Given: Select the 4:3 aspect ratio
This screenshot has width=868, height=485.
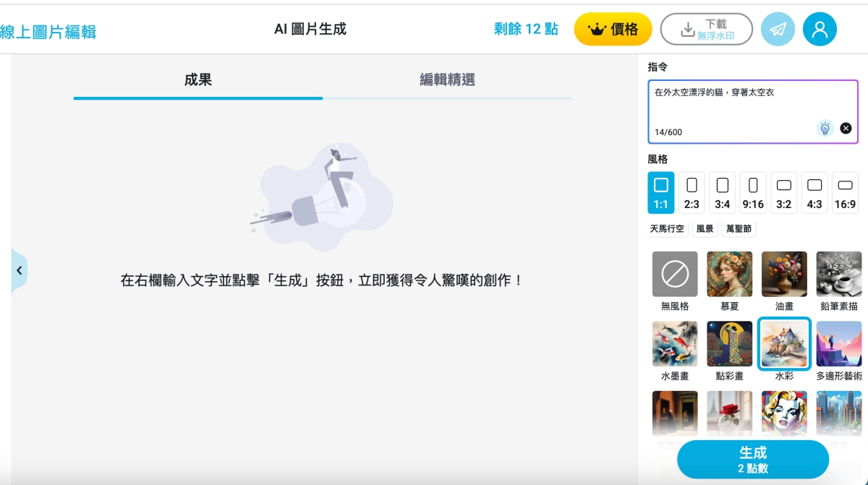Looking at the screenshot, I should [x=814, y=193].
